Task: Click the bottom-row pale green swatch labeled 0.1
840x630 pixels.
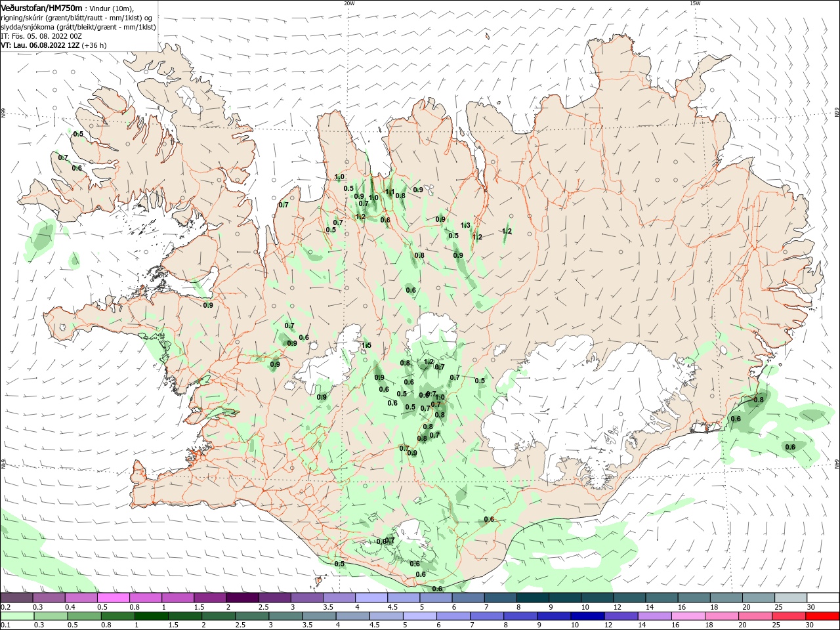Action: (x=17, y=616)
